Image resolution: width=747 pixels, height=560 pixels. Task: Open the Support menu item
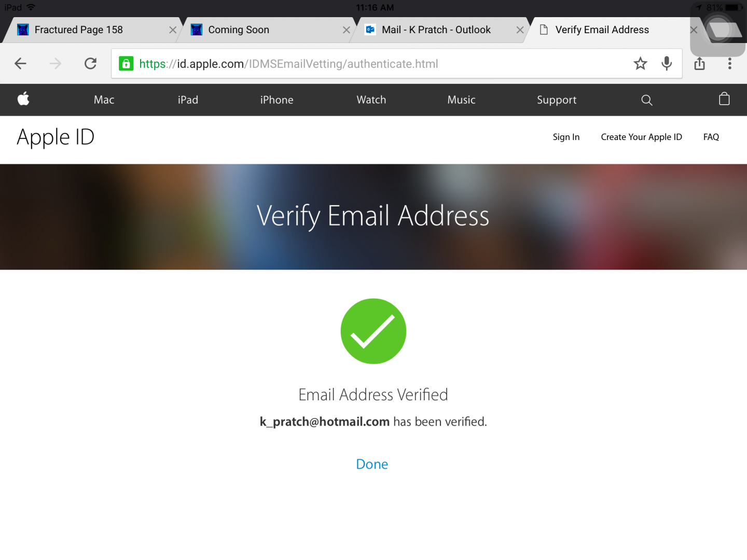[557, 100]
